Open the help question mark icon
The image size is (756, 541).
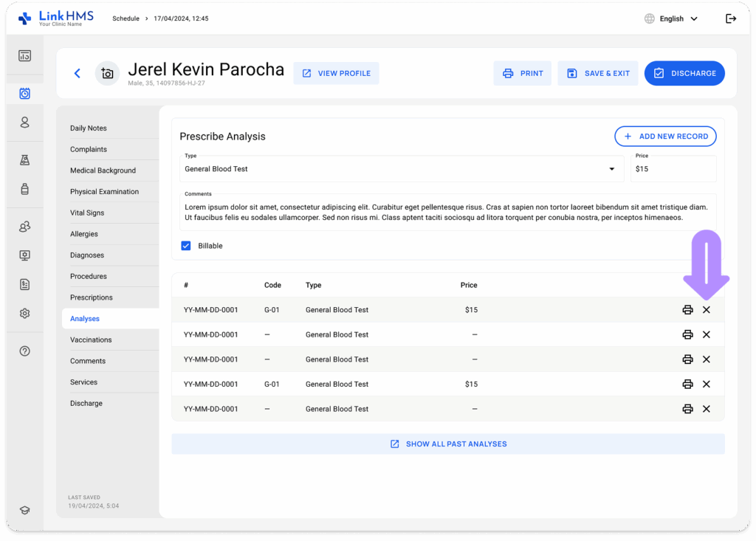click(x=24, y=351)
